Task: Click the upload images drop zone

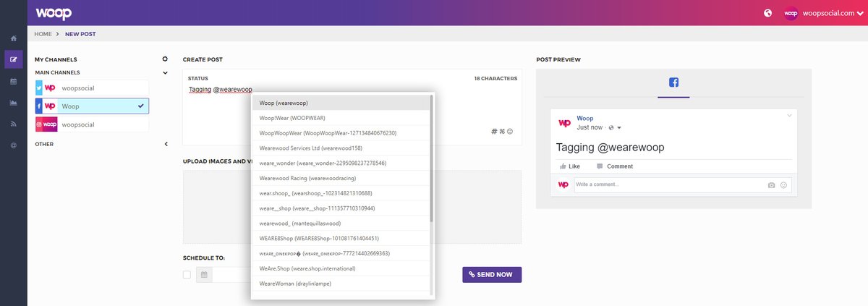Action: pos(352,207)
